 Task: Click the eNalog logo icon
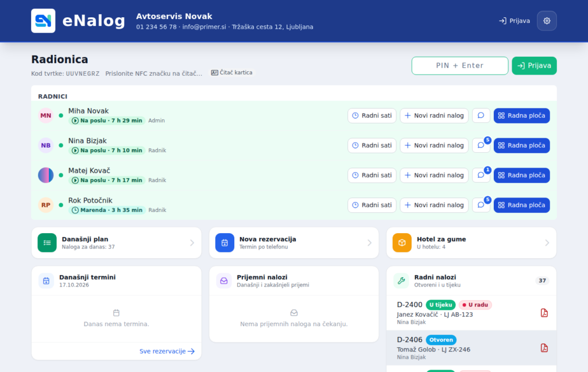tap(43, 21)
